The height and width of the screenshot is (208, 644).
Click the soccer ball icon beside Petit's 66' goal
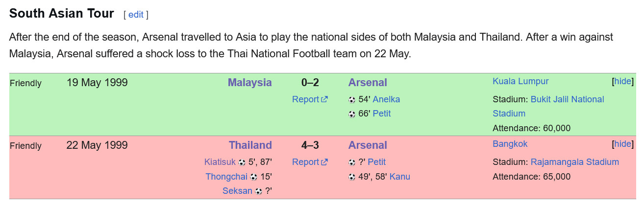352,114
